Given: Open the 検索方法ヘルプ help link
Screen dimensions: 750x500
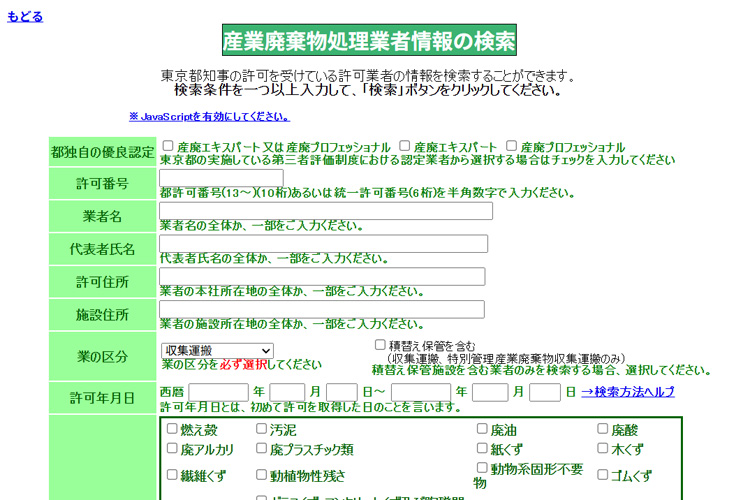Looking at the screenshot, I should [627, 392].
